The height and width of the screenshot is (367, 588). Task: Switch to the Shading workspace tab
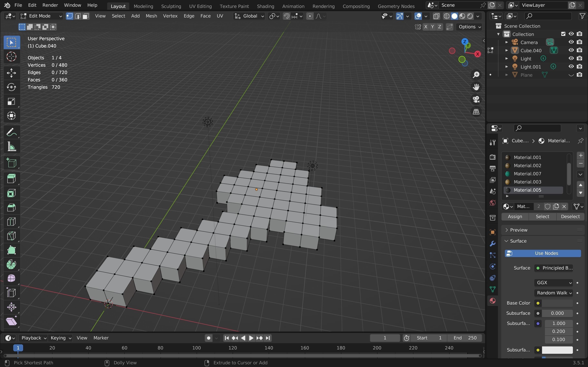point(265,6)
